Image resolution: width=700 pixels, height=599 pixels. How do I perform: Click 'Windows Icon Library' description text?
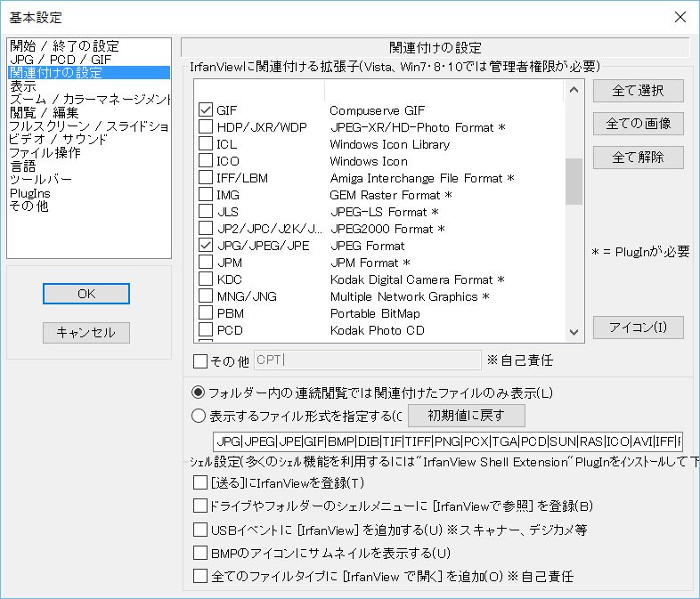tap(390, 144)
